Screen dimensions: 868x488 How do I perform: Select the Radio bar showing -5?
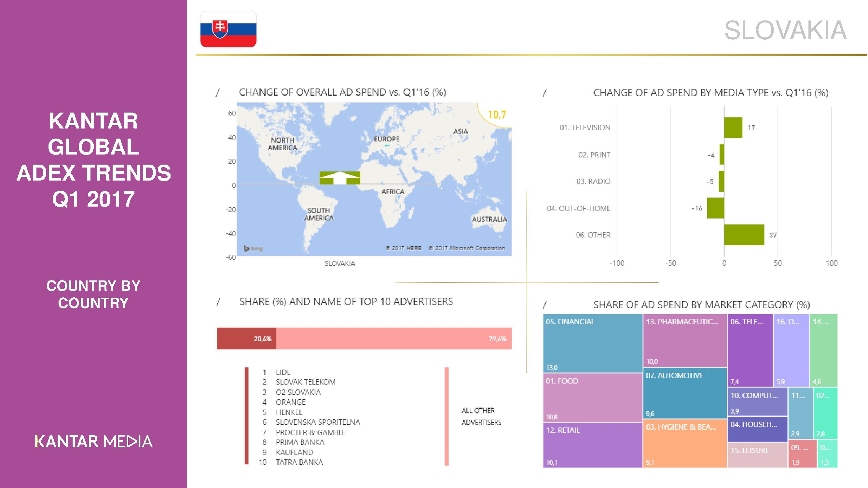[x=722, y=181]
